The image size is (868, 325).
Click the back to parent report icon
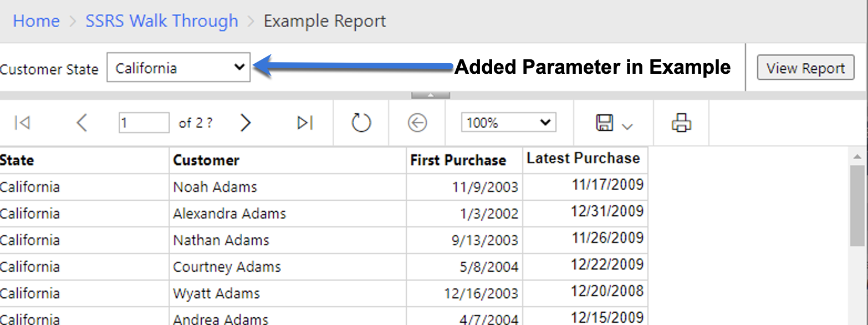[417, 123]
